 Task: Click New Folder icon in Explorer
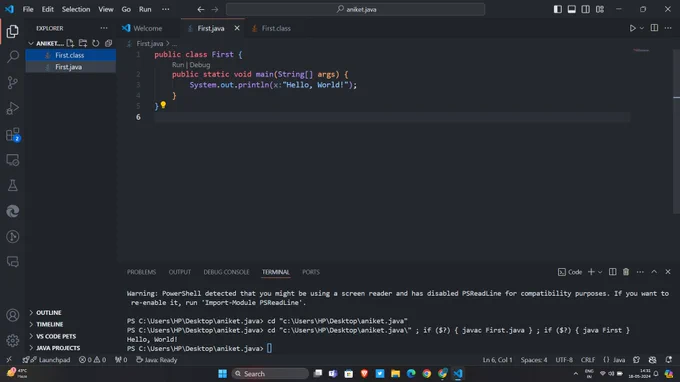pyautogui.click(x=83, y=43)
